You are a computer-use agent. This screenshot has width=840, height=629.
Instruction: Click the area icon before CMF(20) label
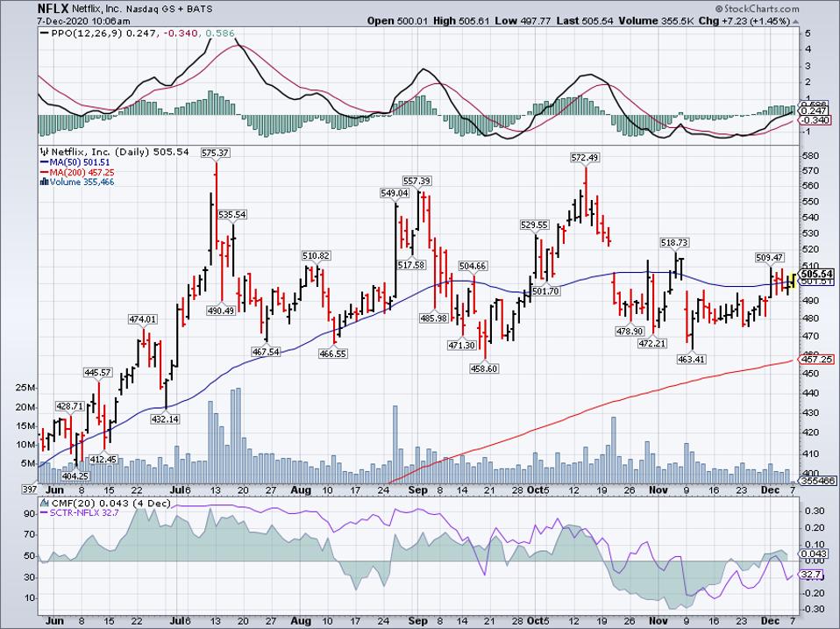[44, 504]
